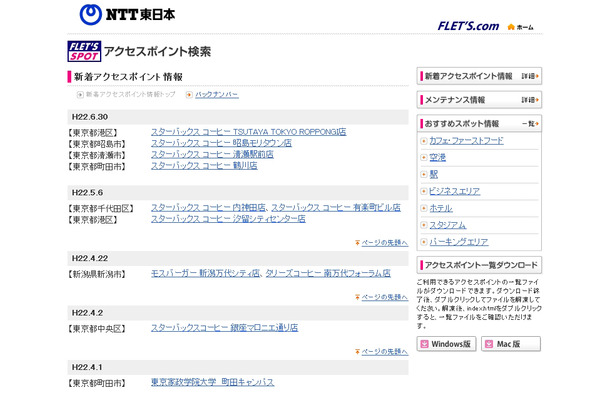Click アクセスポイント一覧ダウンロード heading
Screen dimensions: 610x400
481,265
